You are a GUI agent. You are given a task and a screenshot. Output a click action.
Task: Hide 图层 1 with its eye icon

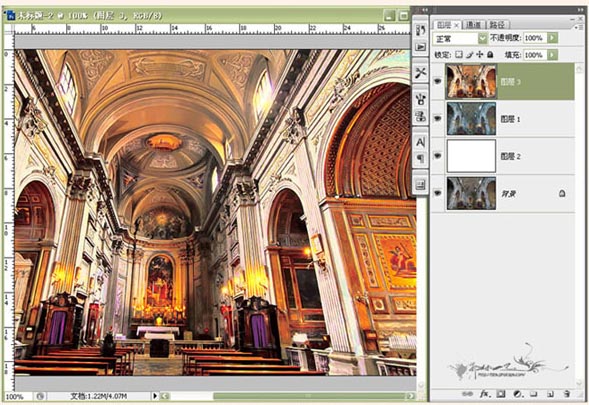coord(438,118)
